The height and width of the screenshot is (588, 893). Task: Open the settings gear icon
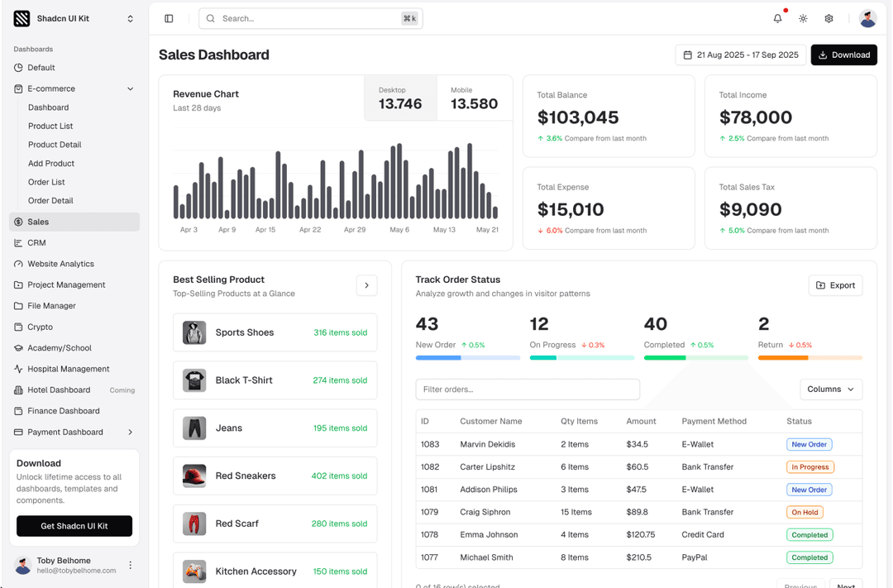pos(829,17)
